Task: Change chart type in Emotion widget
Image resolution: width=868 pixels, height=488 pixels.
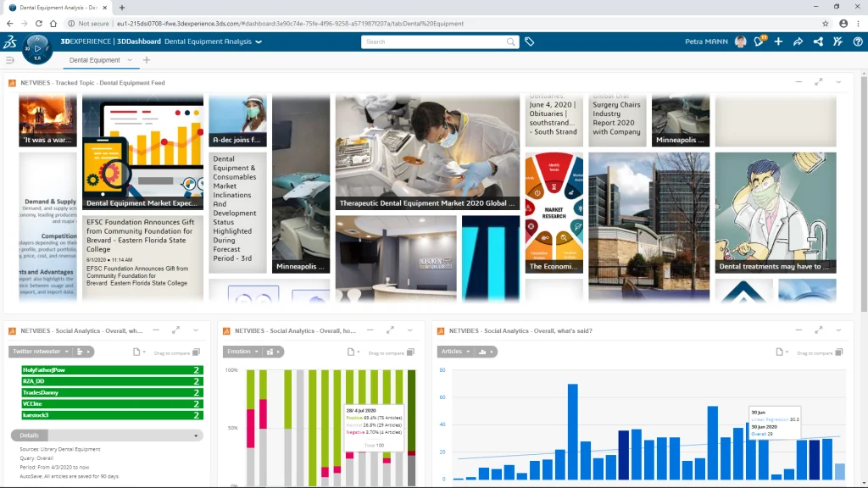Action: pos(274,352)
